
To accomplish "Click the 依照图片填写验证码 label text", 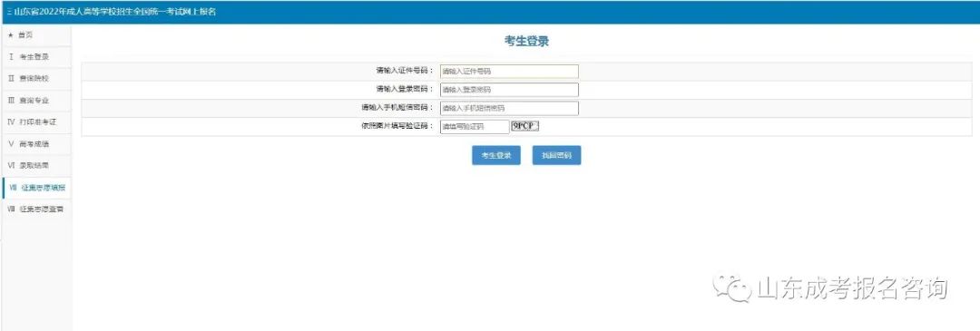I will pos(397,125).
